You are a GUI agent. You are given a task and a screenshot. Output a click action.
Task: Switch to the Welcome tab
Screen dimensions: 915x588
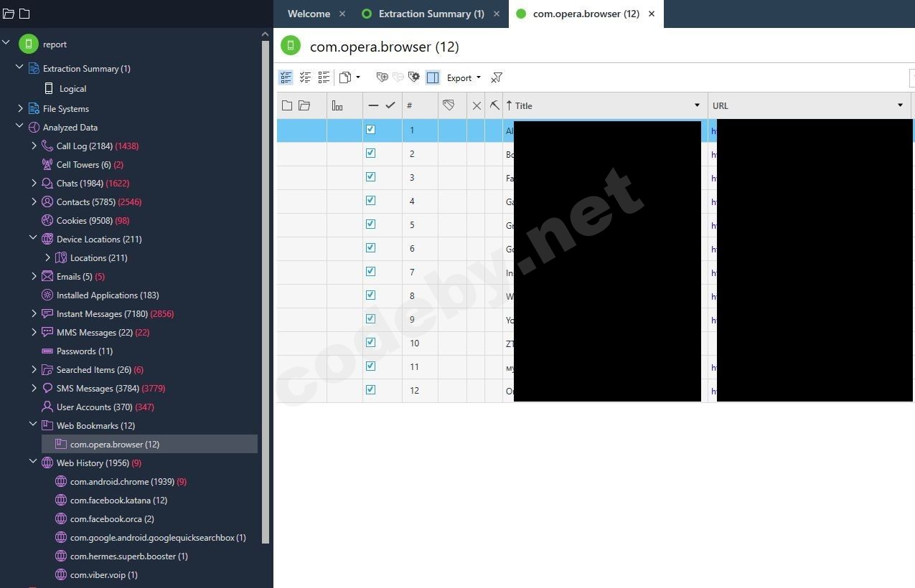(x=309, y=14)
